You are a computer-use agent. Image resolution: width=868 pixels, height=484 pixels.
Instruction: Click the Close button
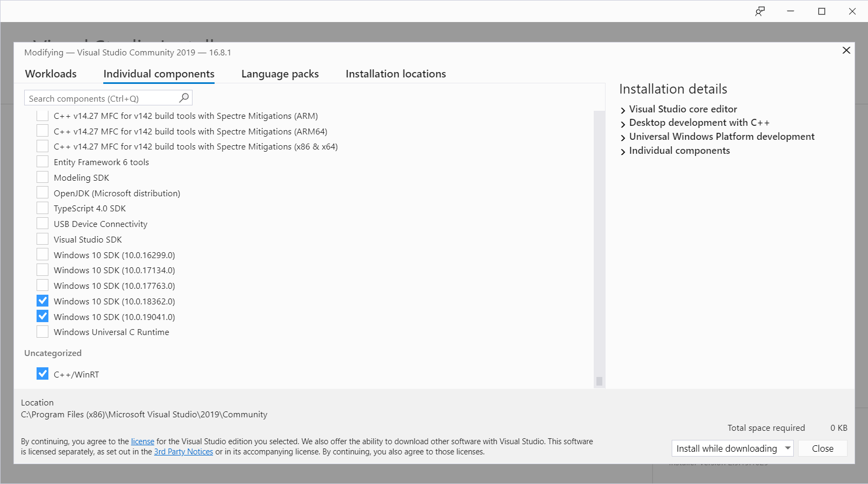pyautogui.click(x=822, y=448)
